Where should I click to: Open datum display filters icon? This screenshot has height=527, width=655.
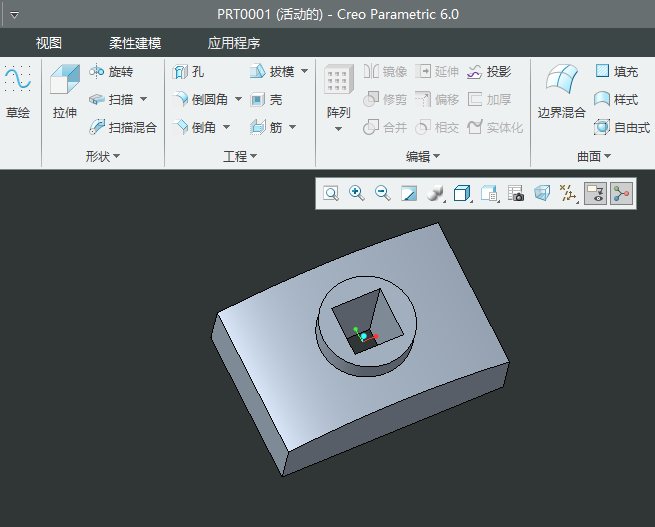(x=568, y=194)
